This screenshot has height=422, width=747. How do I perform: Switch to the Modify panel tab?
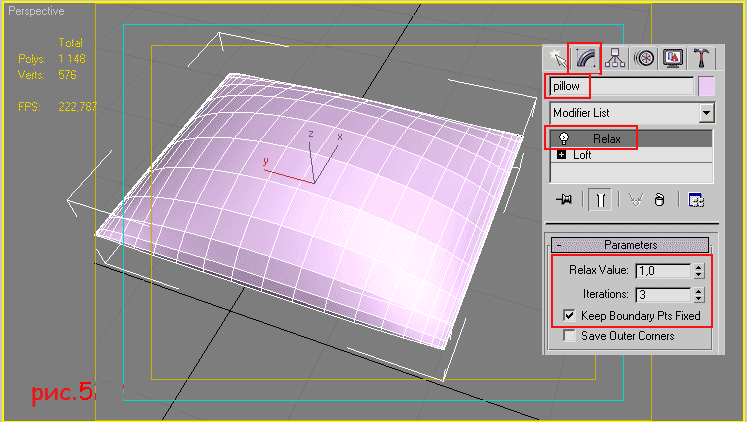point(584,58)
